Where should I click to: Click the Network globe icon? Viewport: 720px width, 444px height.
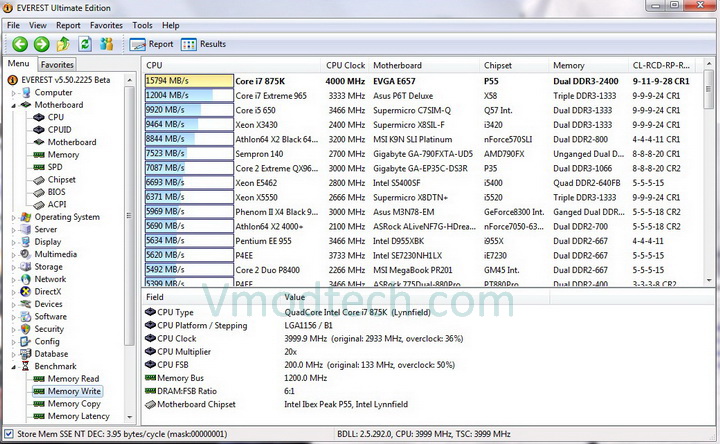coord(26,279)
